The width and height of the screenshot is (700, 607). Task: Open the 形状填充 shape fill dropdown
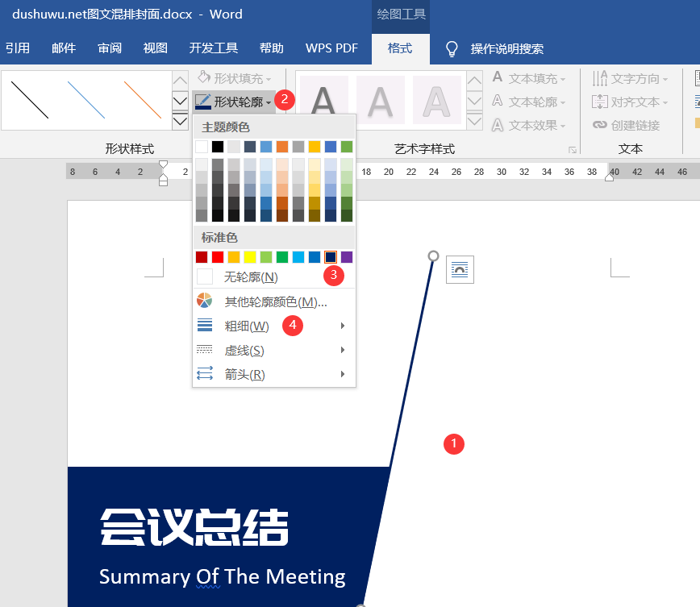click(x=235, y=78)
